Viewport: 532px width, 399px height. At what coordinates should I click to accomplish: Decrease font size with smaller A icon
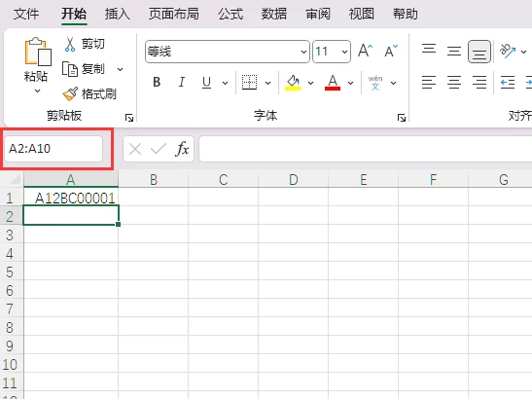click(391, 52)
